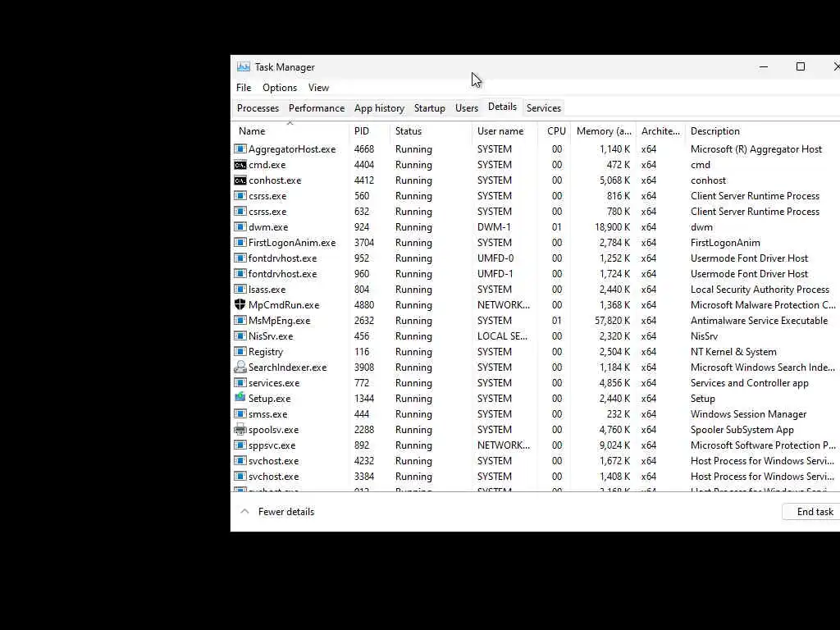
Task: Click the FirstLogonAnim.exe process icon
Action: [240, 242]
